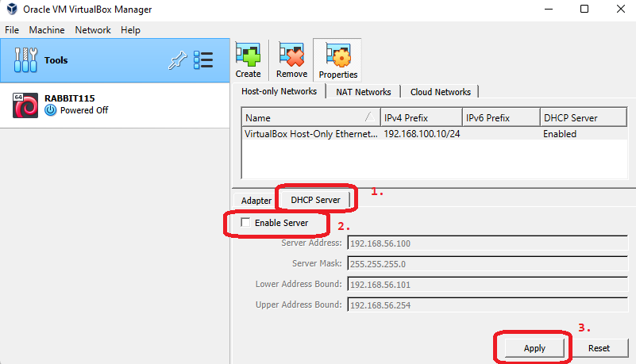
Task: Switch to the Host-only Networks tab
Action: pyautogui.click(x=279, y=91)
